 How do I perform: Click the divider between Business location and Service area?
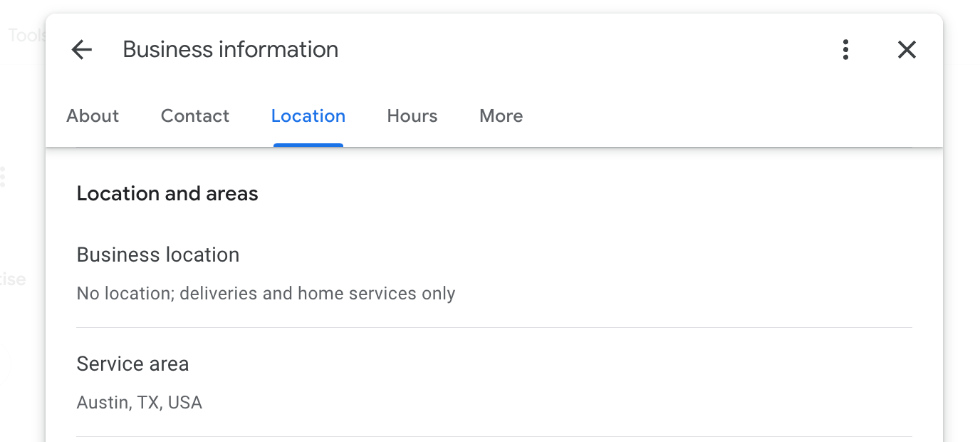coord(494,328)
